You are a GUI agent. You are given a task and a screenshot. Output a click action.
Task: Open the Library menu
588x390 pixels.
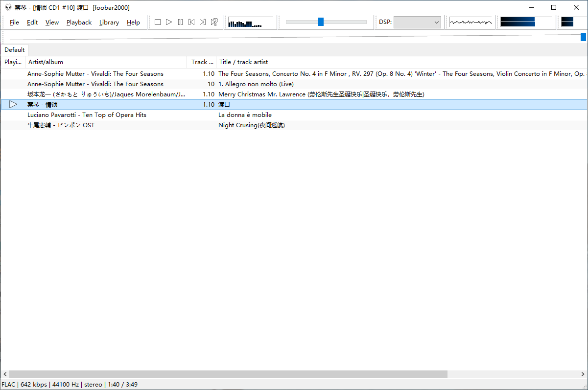coord(109,23)
